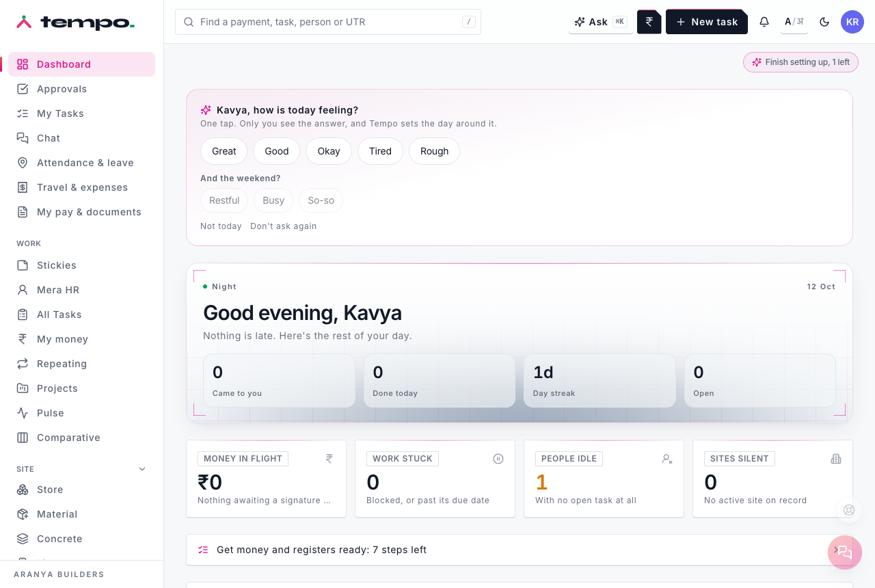Open Dashboard in sidebar
Image resolution: width=875 pixels, height=588 pixels.
point(81,64)
